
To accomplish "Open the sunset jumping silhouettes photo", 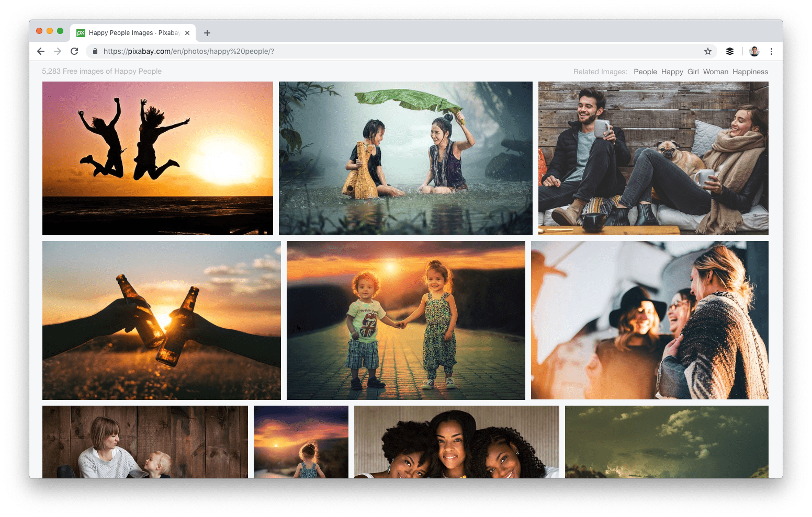I will click(157, 157).
